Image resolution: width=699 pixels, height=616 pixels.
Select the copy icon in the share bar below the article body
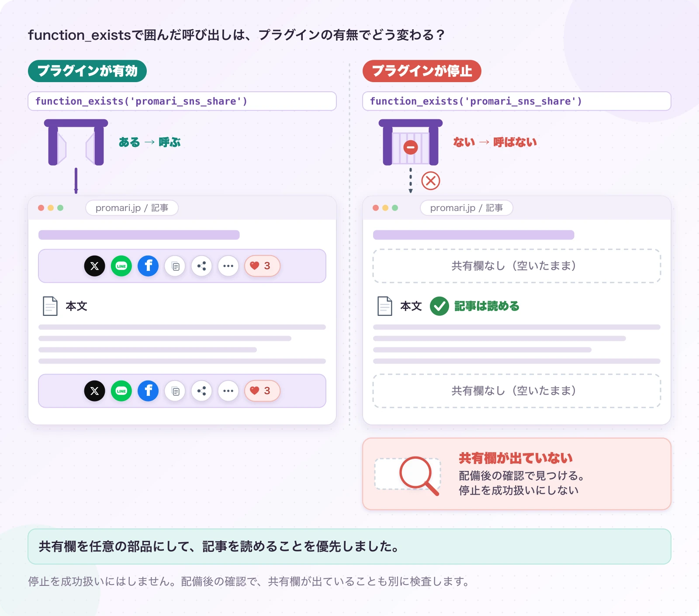click(175, 391)
